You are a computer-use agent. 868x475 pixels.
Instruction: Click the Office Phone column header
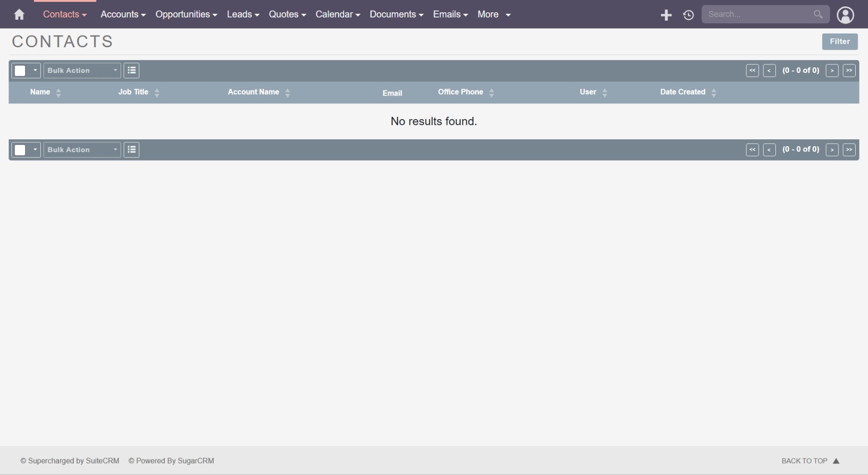point(460,92)
